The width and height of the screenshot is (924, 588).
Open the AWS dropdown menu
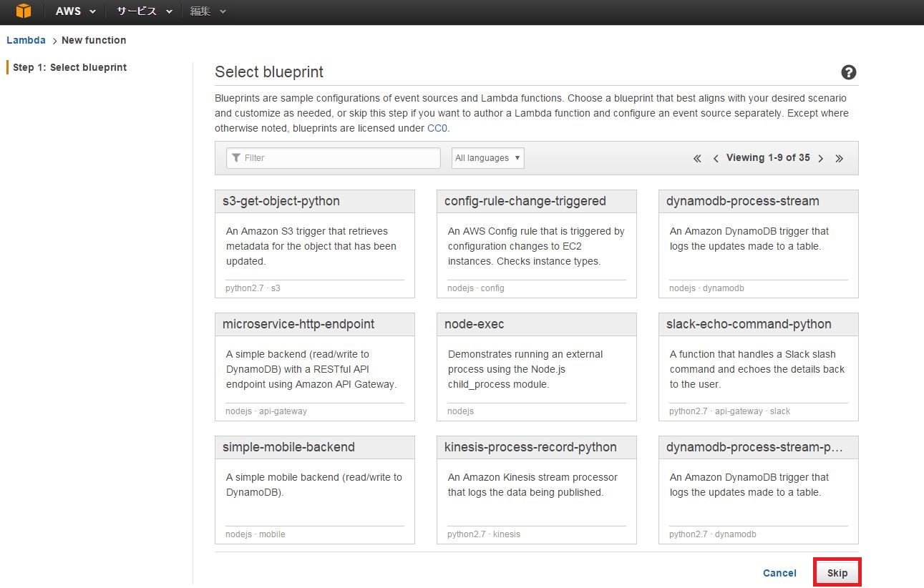[75, 11]
